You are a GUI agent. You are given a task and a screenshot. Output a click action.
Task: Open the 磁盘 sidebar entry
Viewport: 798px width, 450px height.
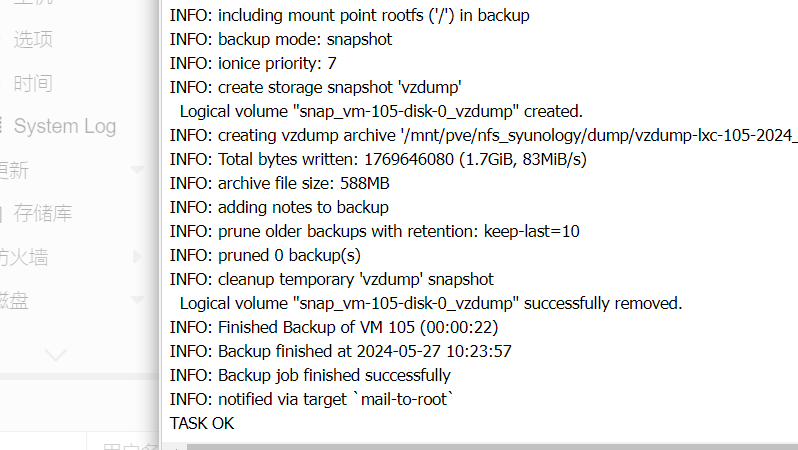[14, 301]
